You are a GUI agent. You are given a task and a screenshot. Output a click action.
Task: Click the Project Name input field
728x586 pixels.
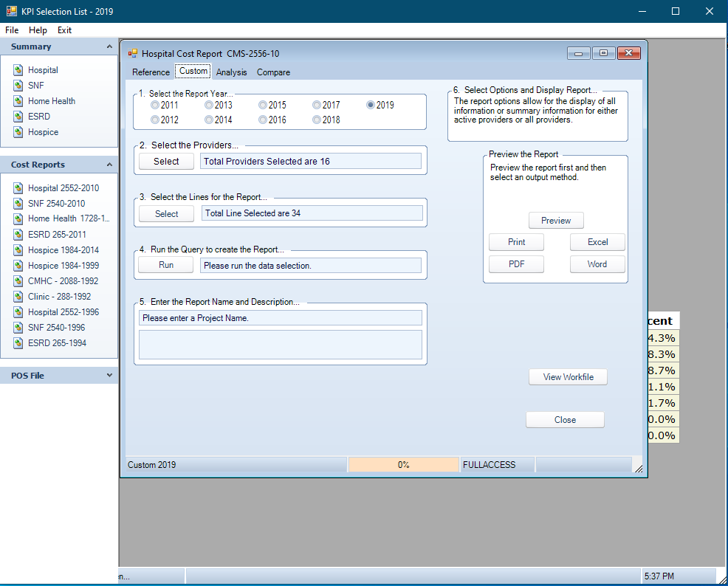(281, 318)
